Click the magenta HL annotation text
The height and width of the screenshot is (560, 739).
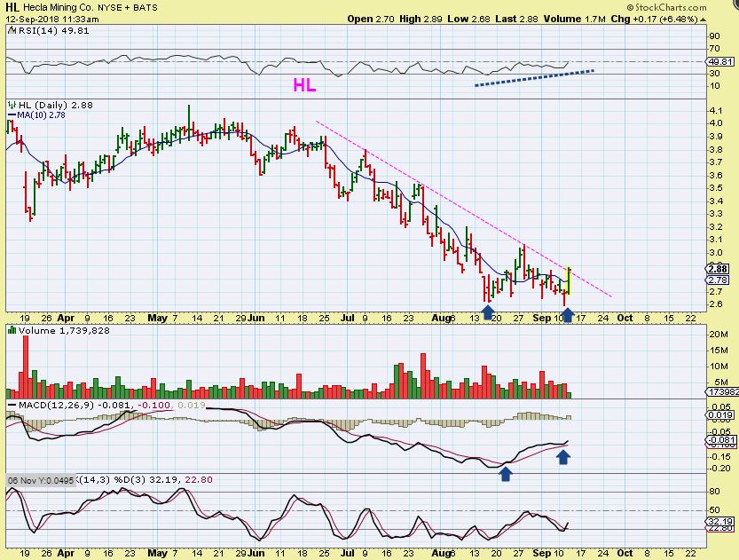pyautogui.click(x=304, y=85)
